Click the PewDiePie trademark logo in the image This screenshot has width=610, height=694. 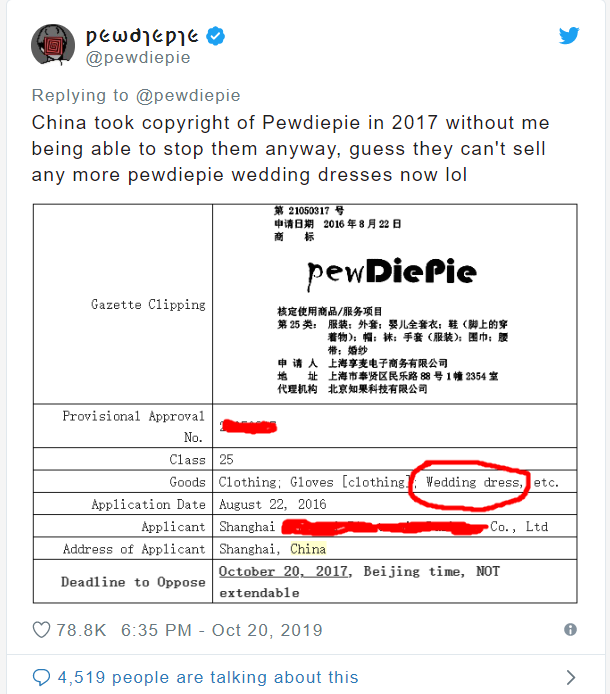[391, 270]
